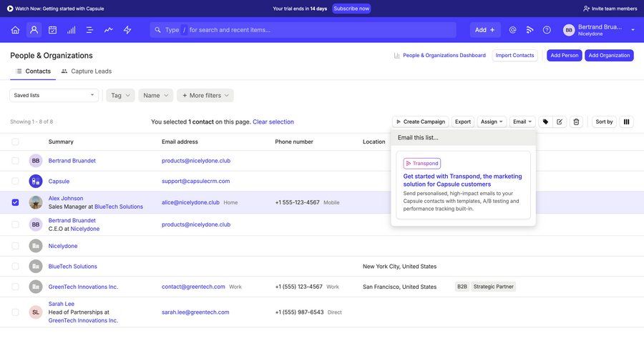Click the Import Contacts button
This screenshot has width=644, height=346.
tap(514, 55)
